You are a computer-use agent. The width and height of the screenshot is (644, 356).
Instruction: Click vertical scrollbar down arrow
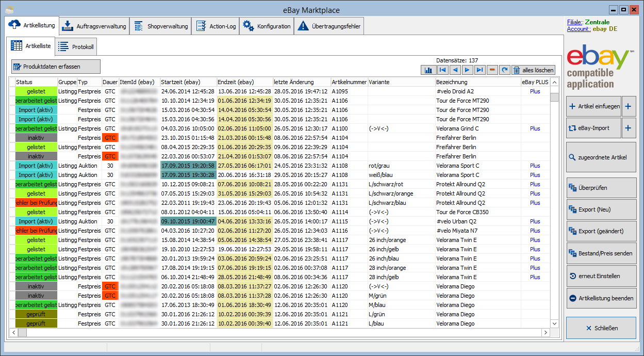[x=554, y=323]
